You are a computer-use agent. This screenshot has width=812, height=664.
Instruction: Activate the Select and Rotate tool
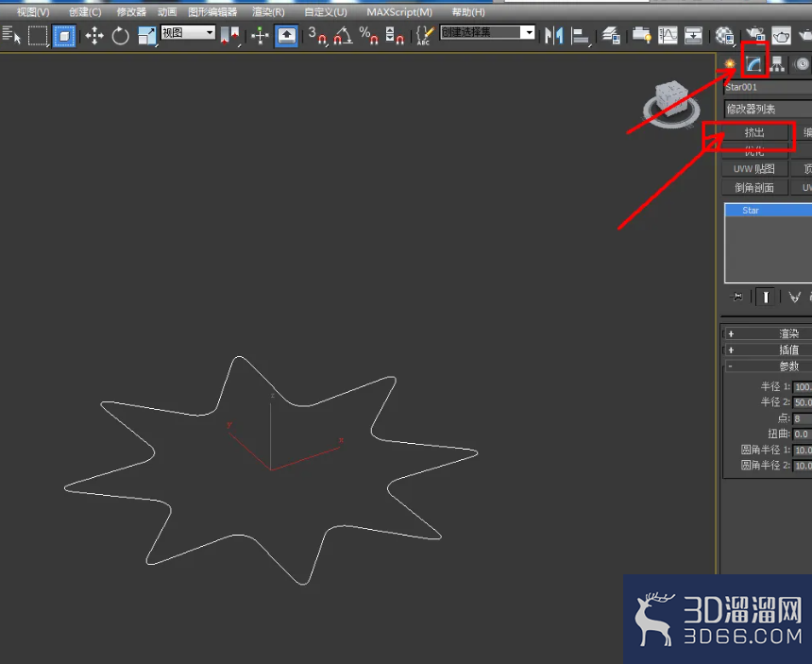tap(120, 36)
